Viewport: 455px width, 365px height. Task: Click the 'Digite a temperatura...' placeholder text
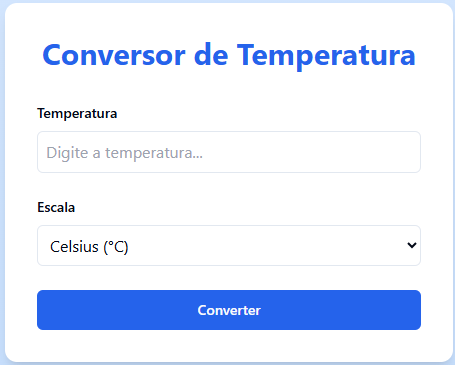pyautogui.click(x=124, y=153)
